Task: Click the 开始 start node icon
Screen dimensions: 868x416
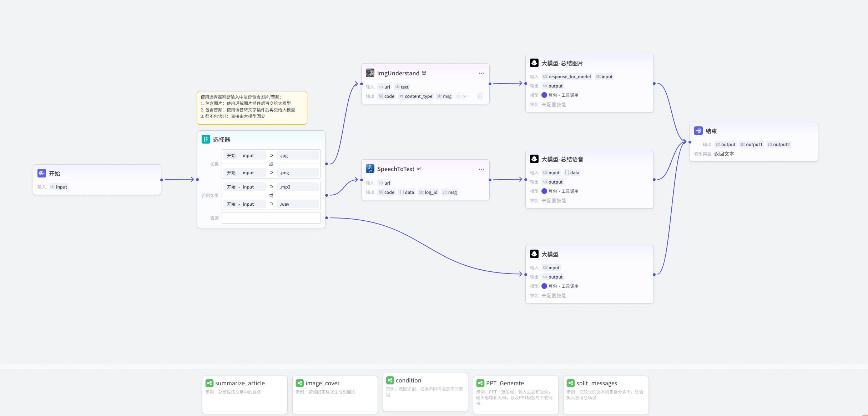Action: click(42, 173)
